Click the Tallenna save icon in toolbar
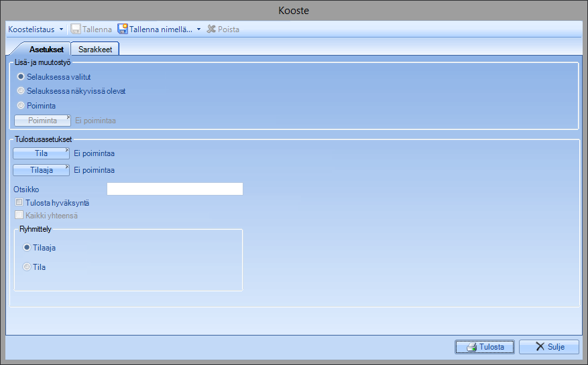Screen dimensions: 588x365 click(76, 29)
